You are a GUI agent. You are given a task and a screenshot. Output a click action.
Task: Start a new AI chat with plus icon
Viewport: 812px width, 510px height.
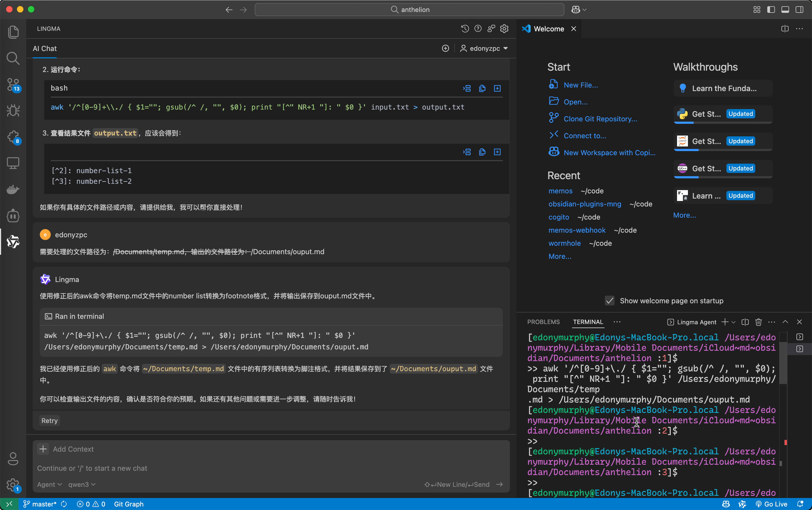446,49
